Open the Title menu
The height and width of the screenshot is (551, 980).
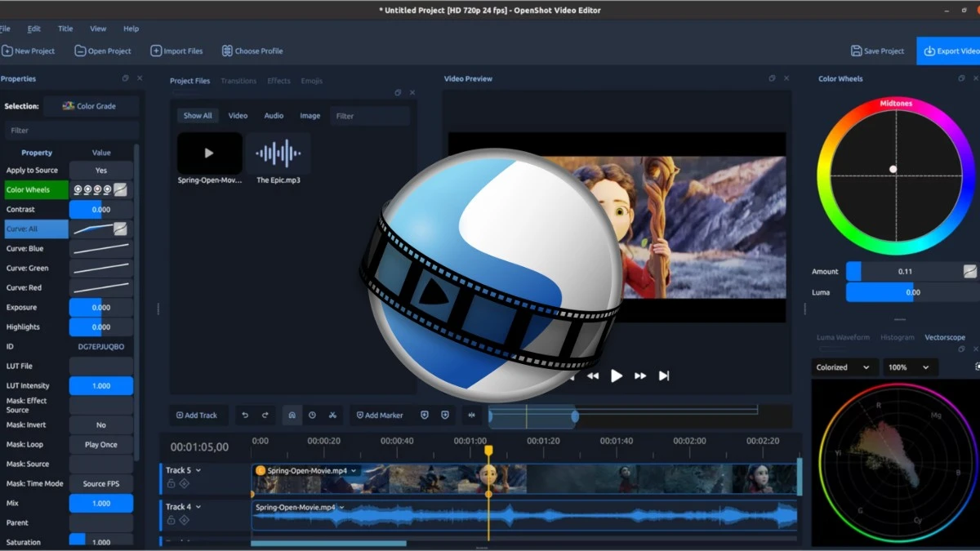tap(65, 29)
